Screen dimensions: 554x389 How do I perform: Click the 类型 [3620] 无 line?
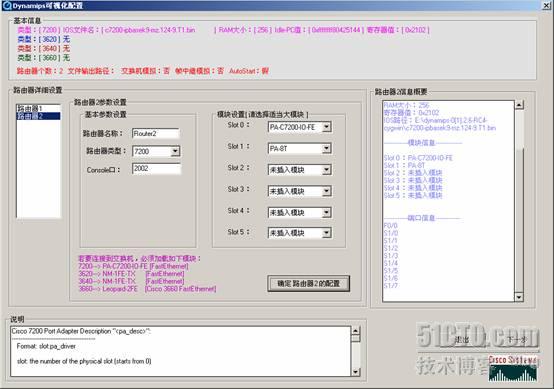[x=43, y=39]
